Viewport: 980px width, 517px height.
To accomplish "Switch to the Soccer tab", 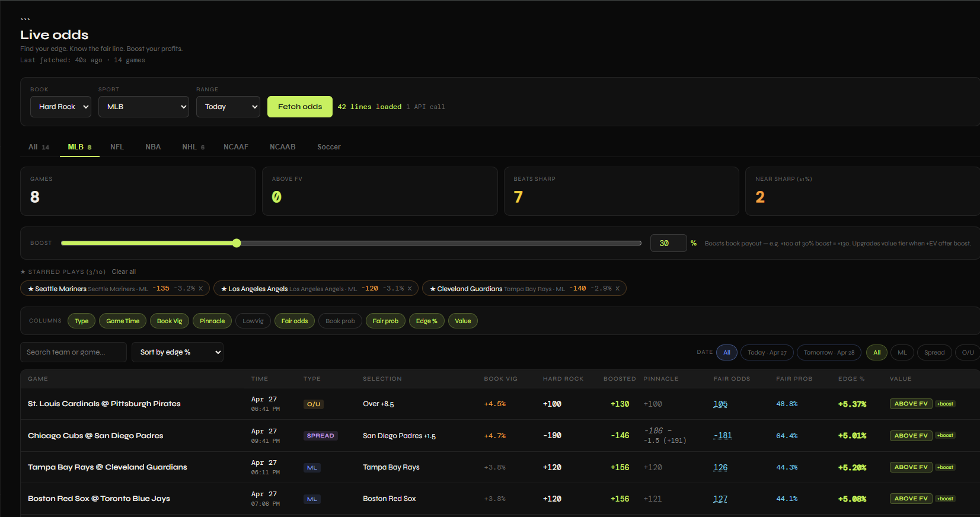I will click(x=329, y=147).
